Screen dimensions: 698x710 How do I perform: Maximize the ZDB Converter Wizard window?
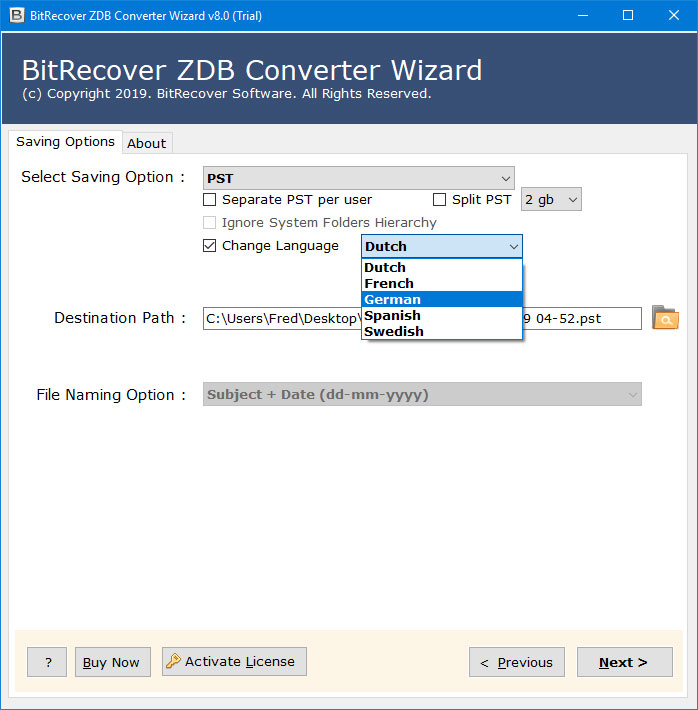pos(628,15)
